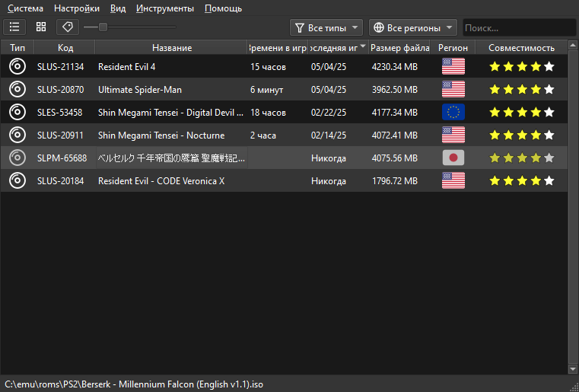Click US flag for Resident Evil 4
Image resolution: width=579 pixels, height=392 pixels.
(x=453, y=66)
